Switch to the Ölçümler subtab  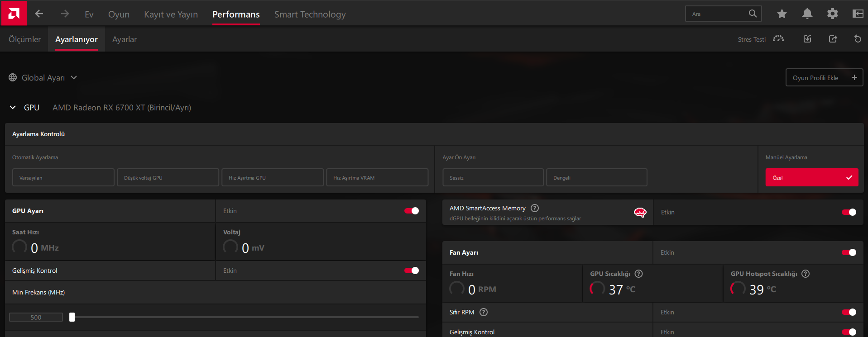tap(24, 39)
